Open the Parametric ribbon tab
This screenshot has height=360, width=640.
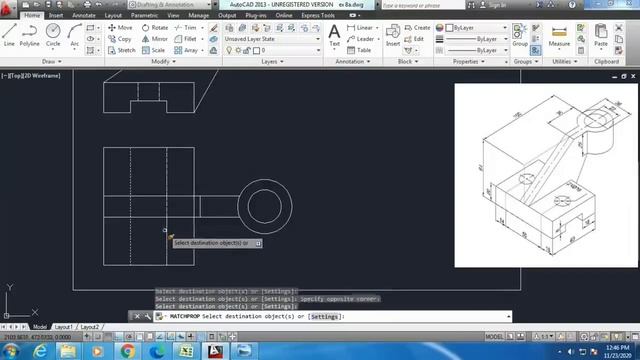144,15
